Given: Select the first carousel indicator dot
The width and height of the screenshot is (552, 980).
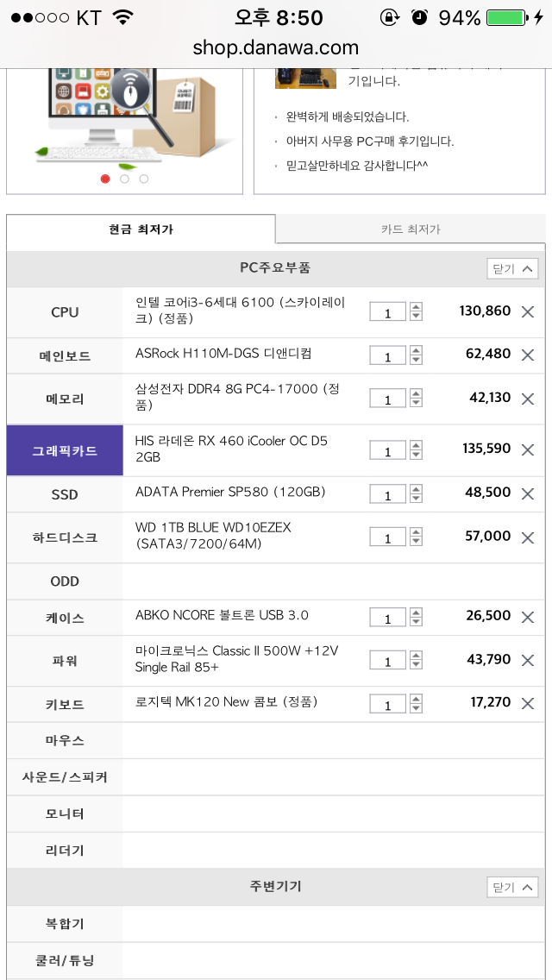Looking at the screenshot, I should pos(105,179).
